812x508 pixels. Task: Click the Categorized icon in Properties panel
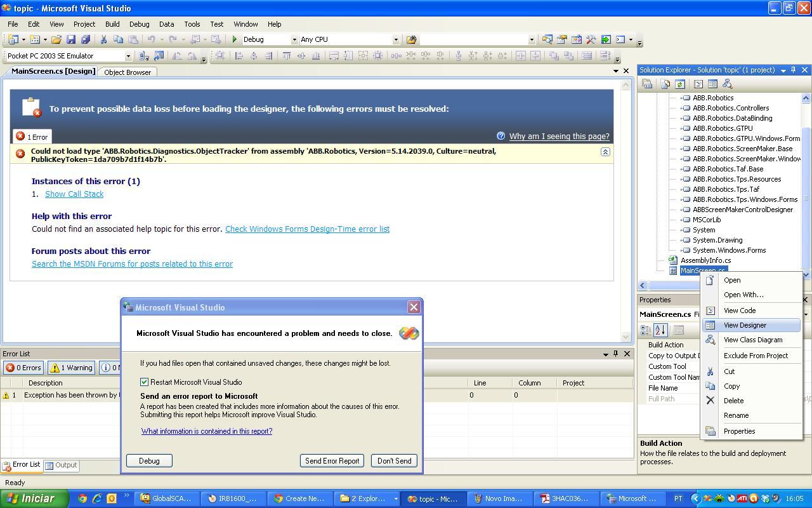point(646,330)
